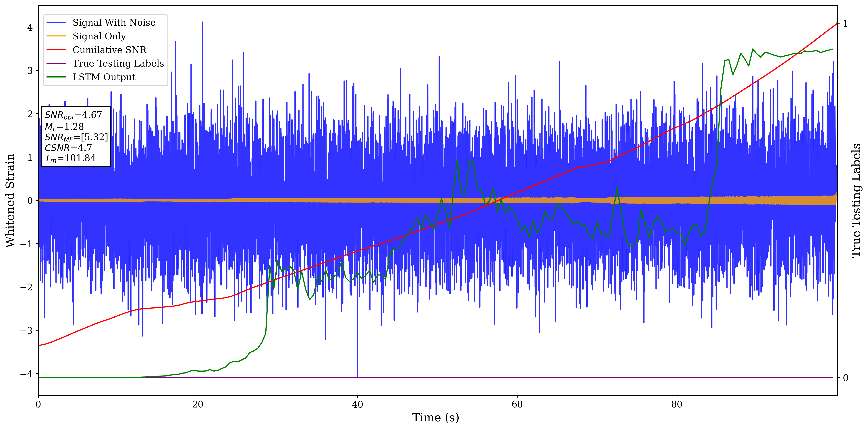Click the right-axis tick label 1

845,24
